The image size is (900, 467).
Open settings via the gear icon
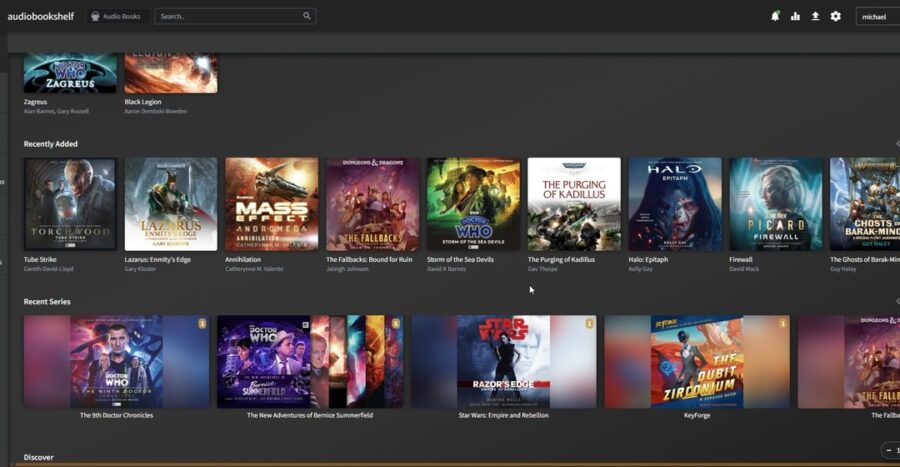[x=836, y=16]
